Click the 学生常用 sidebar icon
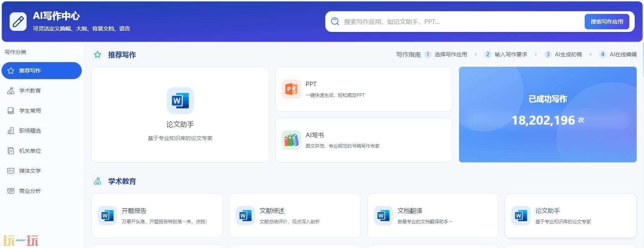644x248 pixels. point(11,111)
